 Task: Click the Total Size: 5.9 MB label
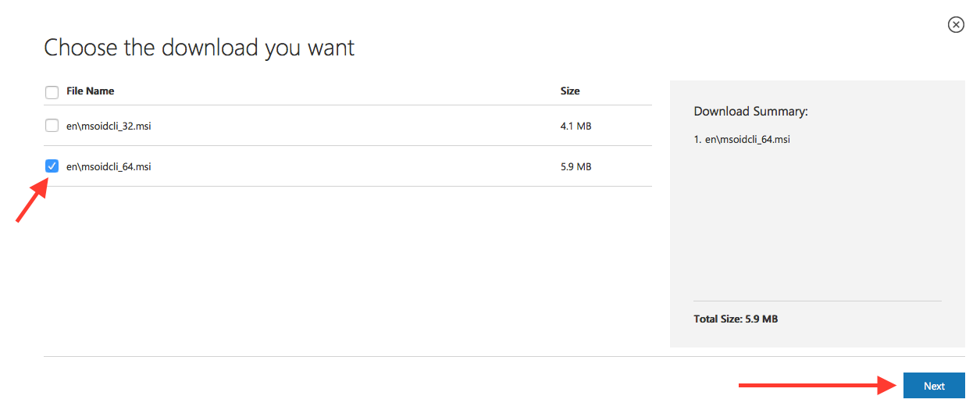pyautogui.click(x=736, y=319)
